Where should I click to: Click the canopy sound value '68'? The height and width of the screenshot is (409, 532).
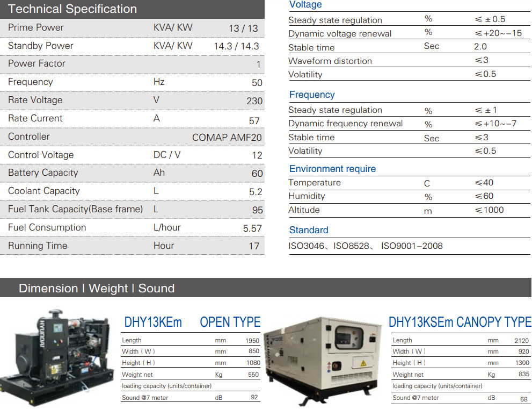pos(524,399)
